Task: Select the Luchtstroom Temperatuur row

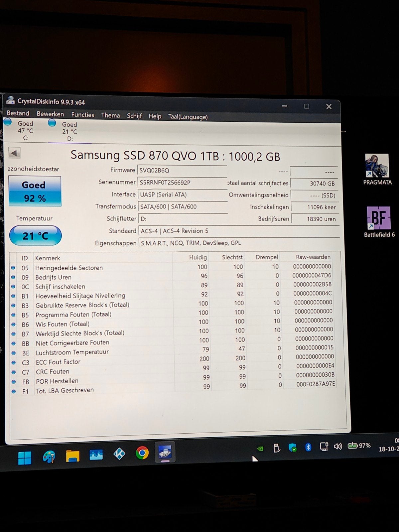Action: (173, 351)
